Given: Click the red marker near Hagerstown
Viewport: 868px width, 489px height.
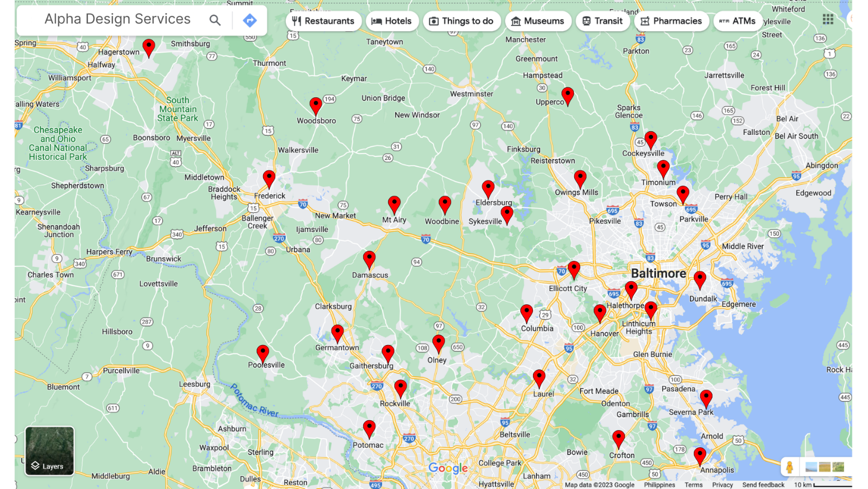Looking at the screenshot, I should click(x=149, y=47).
